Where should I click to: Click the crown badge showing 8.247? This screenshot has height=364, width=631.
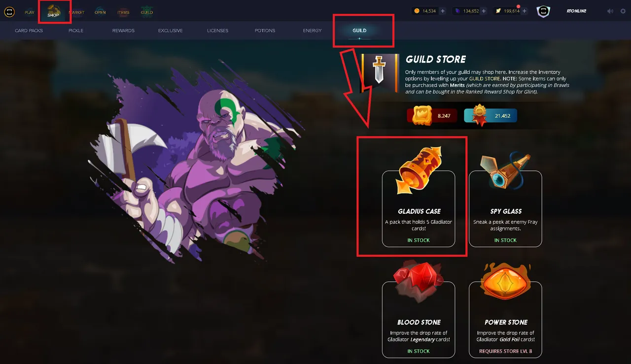pos(432,116)
